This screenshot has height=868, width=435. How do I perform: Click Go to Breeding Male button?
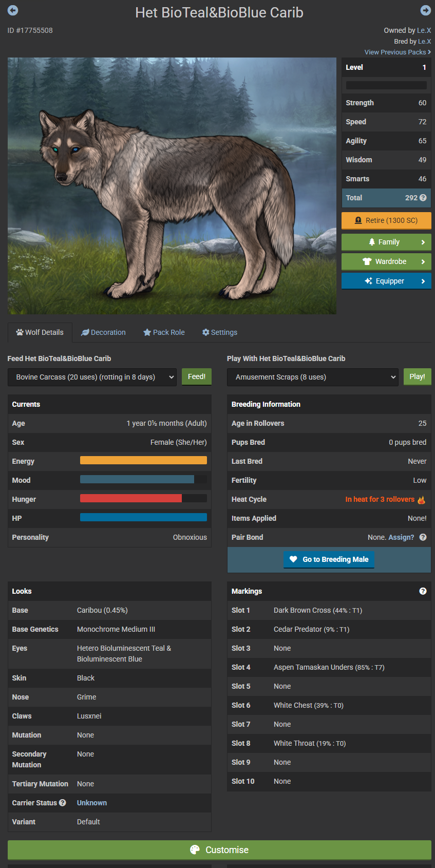(329, 559)
